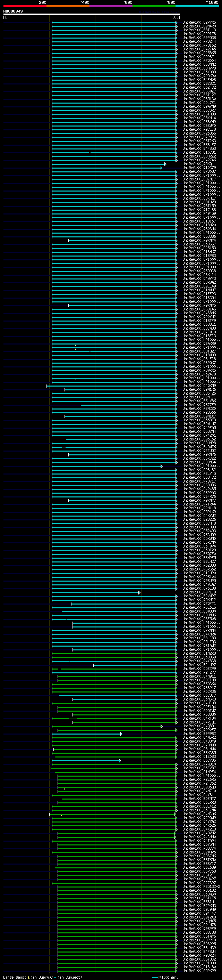
Task: Select hit UniRef100_Q4DVH2
Action: click(x=199, y=833)
